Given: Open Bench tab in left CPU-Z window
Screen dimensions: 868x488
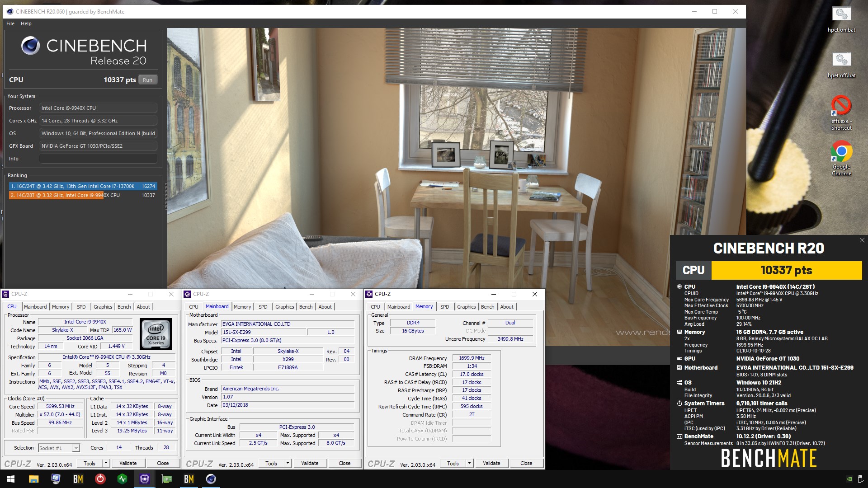Looking at the screenshot, I should [124, 307].
